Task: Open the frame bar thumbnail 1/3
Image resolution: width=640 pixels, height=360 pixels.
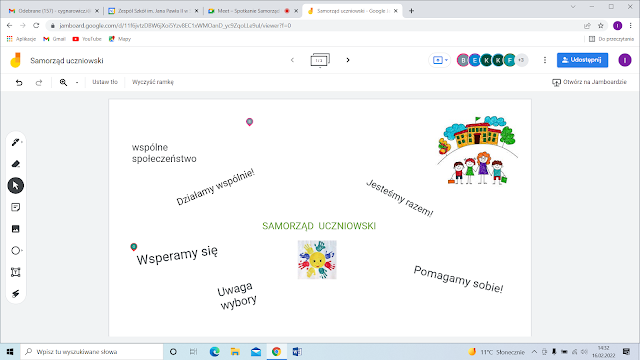Action: point(320,60)
